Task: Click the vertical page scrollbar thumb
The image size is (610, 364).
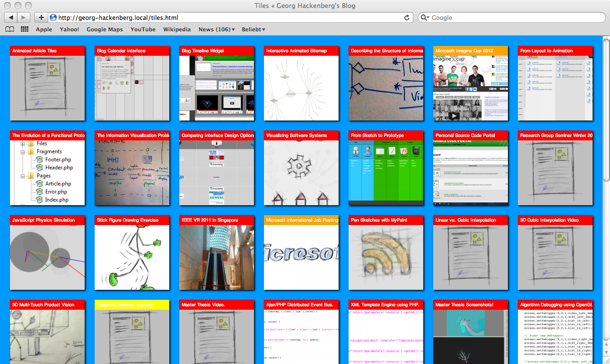Action: tap(606, 111)
